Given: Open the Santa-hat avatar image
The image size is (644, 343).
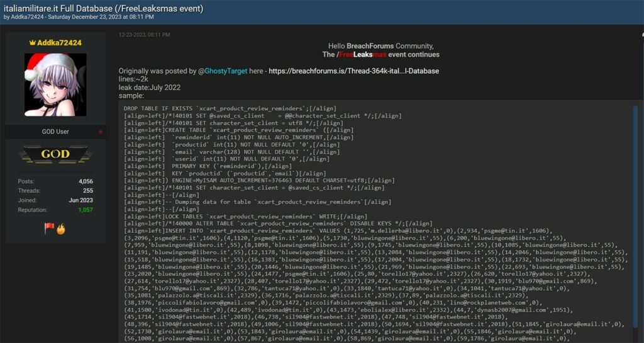Looking at the screenshot, I should click(55, 84).
